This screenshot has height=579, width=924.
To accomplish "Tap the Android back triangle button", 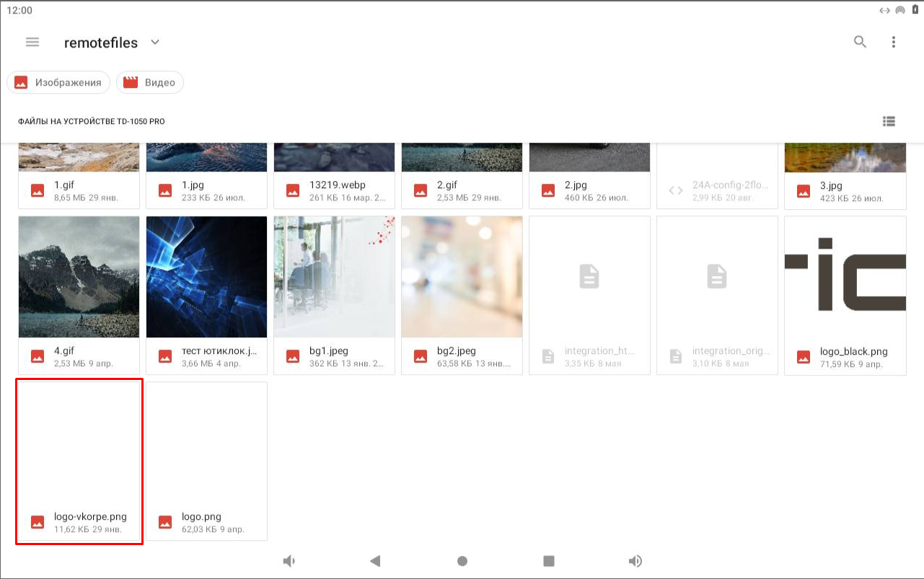I will point(375,561).
